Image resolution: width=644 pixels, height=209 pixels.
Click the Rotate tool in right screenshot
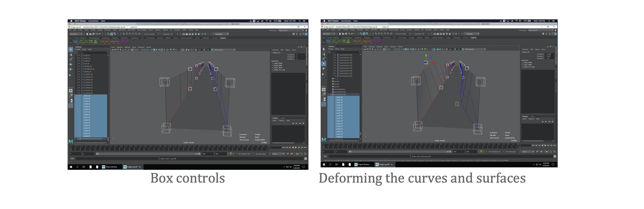click(324, 69)
